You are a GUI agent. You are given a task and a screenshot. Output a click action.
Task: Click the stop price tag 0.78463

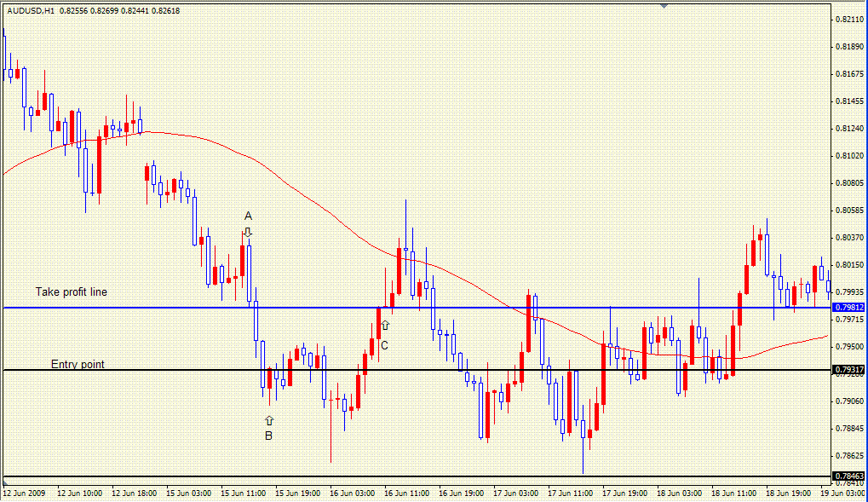click(848, 476)
